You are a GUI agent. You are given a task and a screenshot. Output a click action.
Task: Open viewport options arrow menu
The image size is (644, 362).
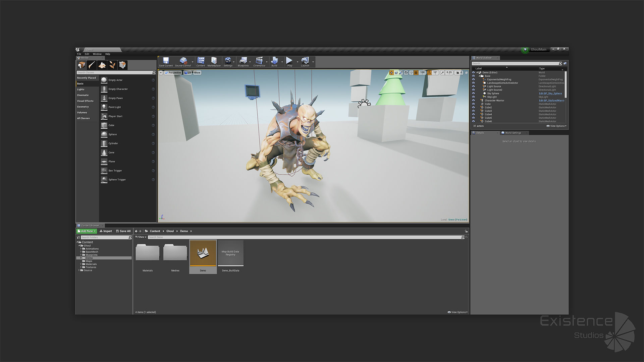[x=161, y=72]
